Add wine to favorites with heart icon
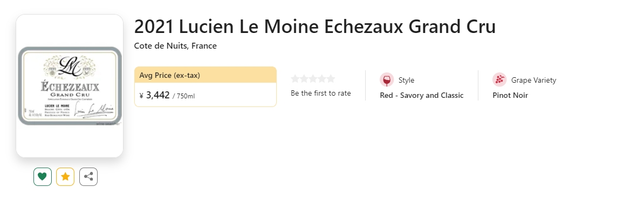 coord(42,177)
